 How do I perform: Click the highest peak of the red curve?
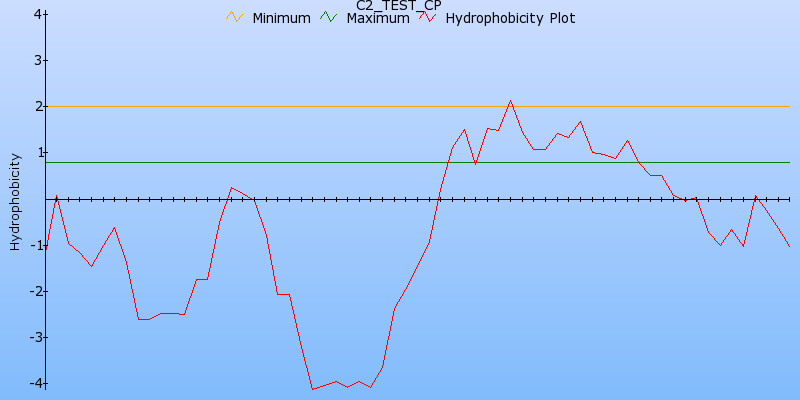point(510,100)
